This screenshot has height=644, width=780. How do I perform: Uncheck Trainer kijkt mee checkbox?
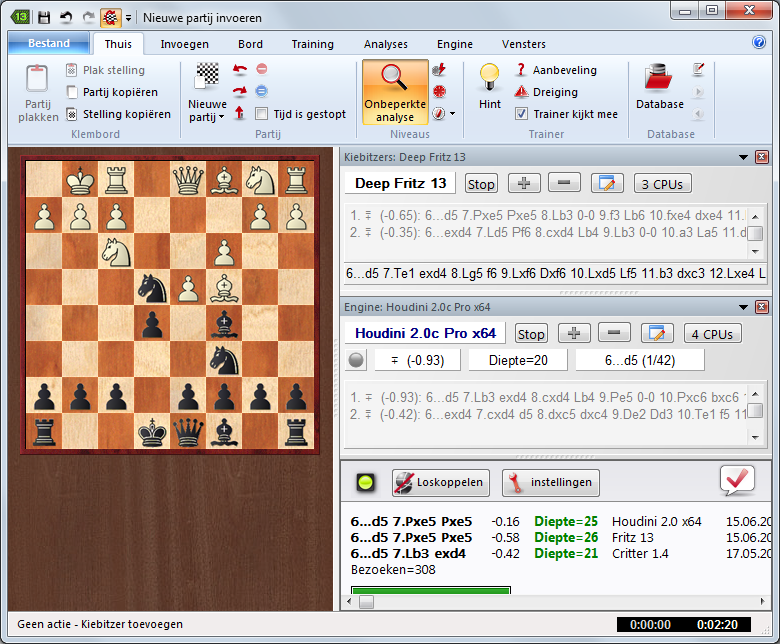(x=521, y=114)
